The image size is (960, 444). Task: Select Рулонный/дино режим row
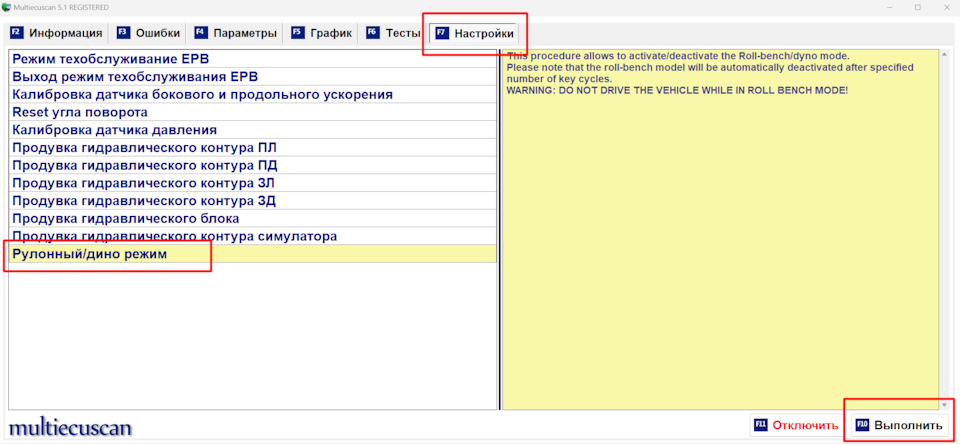(x=253, y=254)
